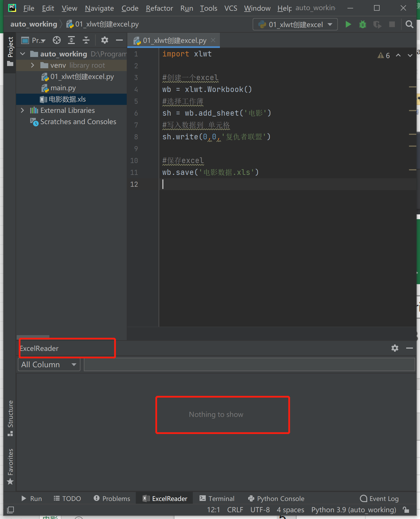This screenshot has height=519, width=420.
Task: Open the Window menu
Action: [257, 8]
